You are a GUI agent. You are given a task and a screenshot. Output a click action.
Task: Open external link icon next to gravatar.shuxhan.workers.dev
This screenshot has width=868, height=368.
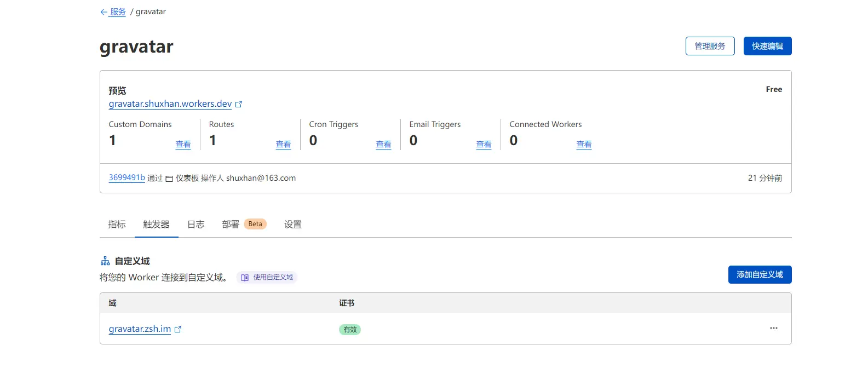click(239, 104)
